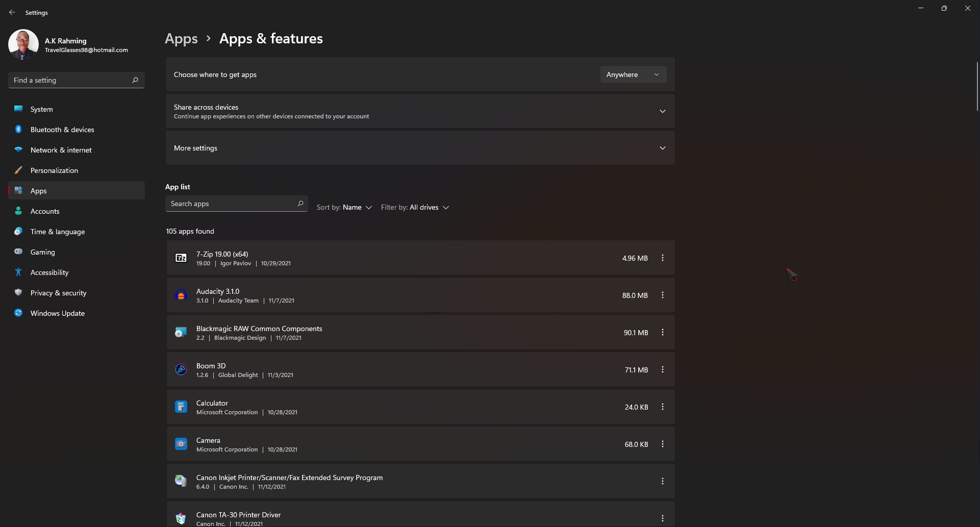Click the Apps breadcrumb link
Screen dimensions: 980x527
click(x=181, y=39)
